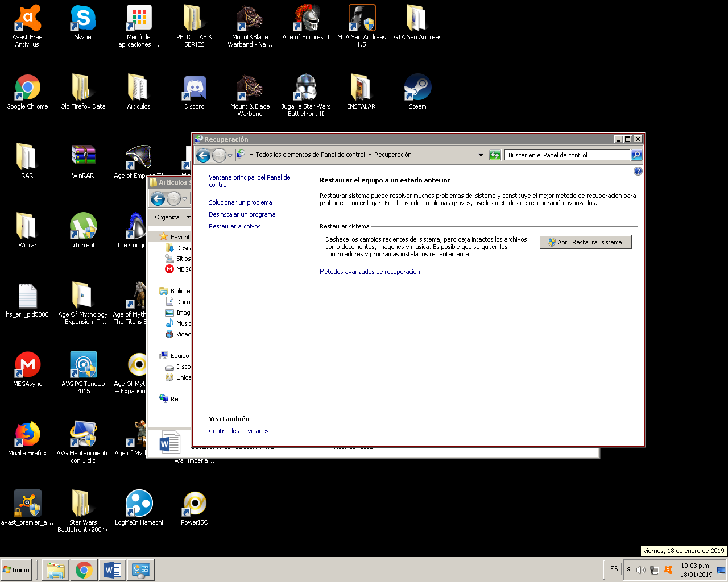Select the Steam desktop shortcut
Viewport: 728px width, 582px height.
(x=417, y=92)
